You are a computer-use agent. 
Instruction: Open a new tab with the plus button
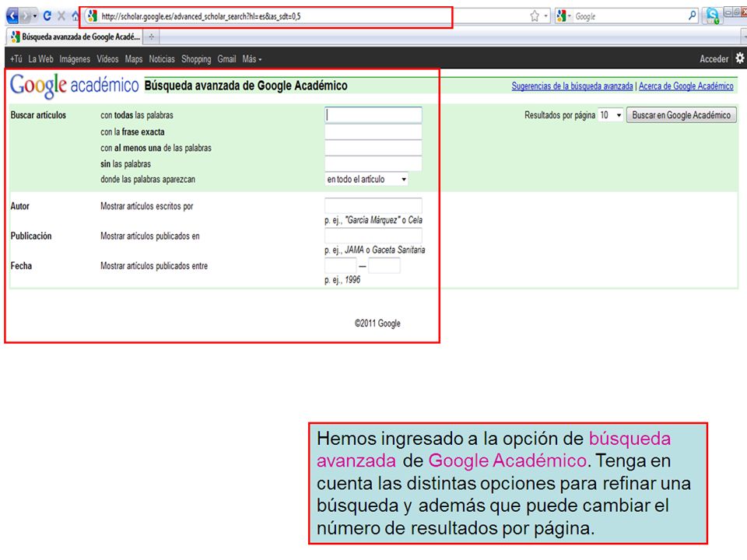(x=152, y=37)
